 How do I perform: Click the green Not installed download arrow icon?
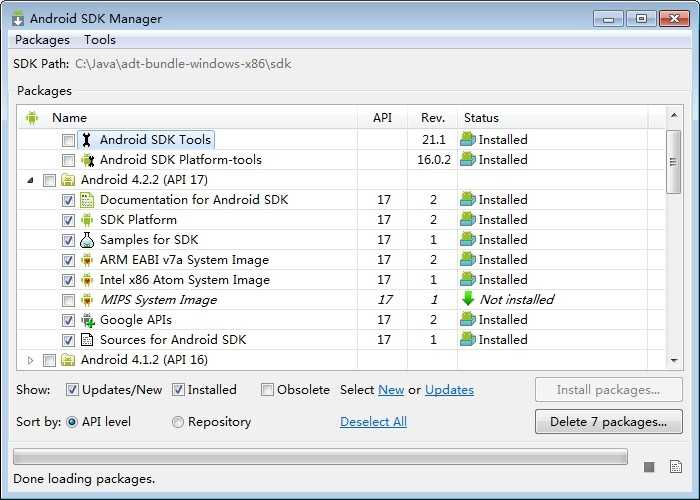(468, 299)
